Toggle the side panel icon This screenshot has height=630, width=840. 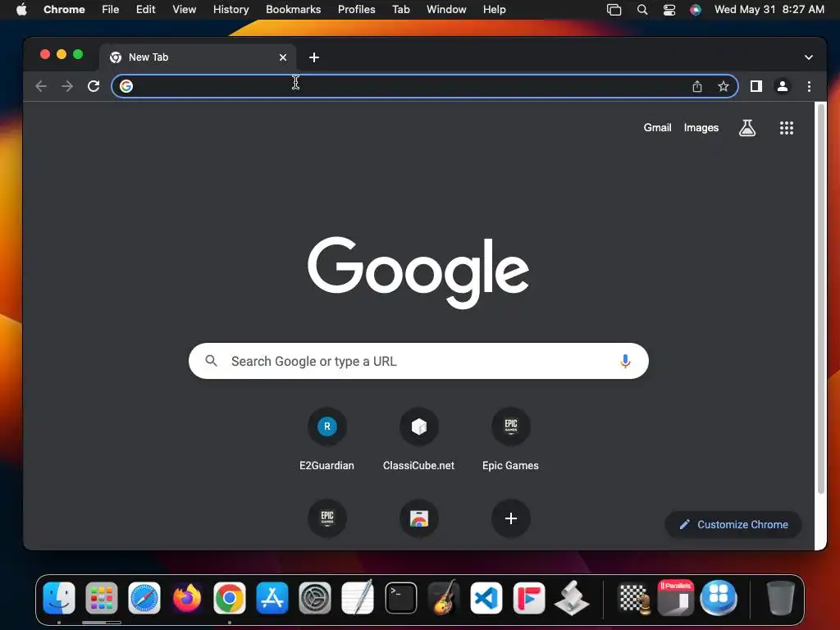click(756, 86)
